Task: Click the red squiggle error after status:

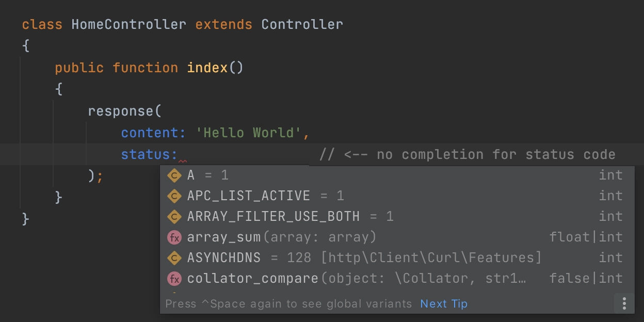Action: [182, 161]
